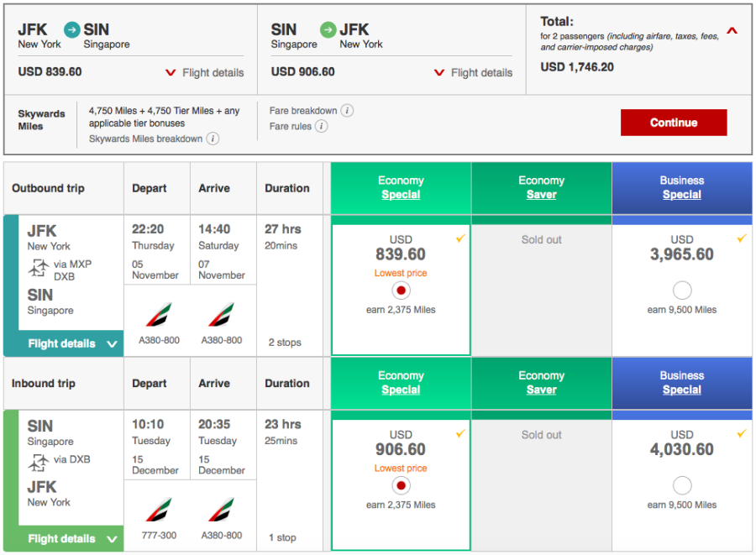Select outbound Business Special USD 3,965.60 fare

(682, 291)
